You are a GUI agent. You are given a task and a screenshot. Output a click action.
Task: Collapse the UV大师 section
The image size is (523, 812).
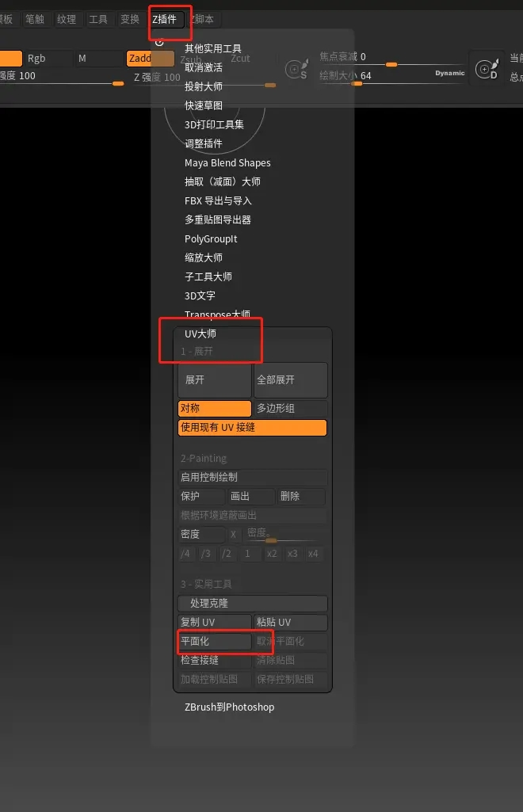(x=200, y=334)
